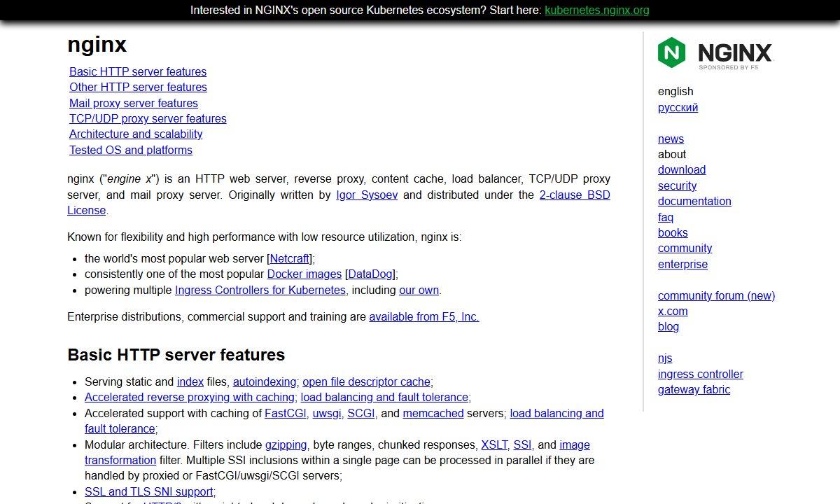Viewport: 840px width, 504px height.
Task: Open the enterprise sidebar link
Action: tap(682, 264)
